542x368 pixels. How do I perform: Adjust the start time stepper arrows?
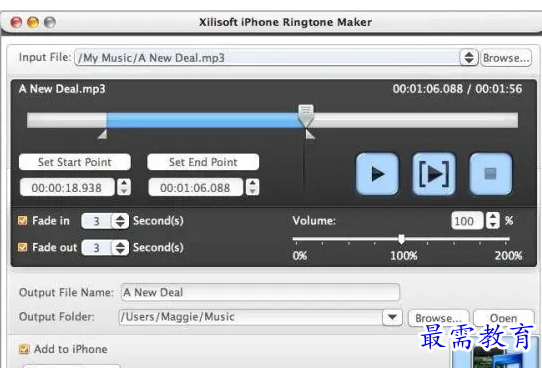coord(124,187)
